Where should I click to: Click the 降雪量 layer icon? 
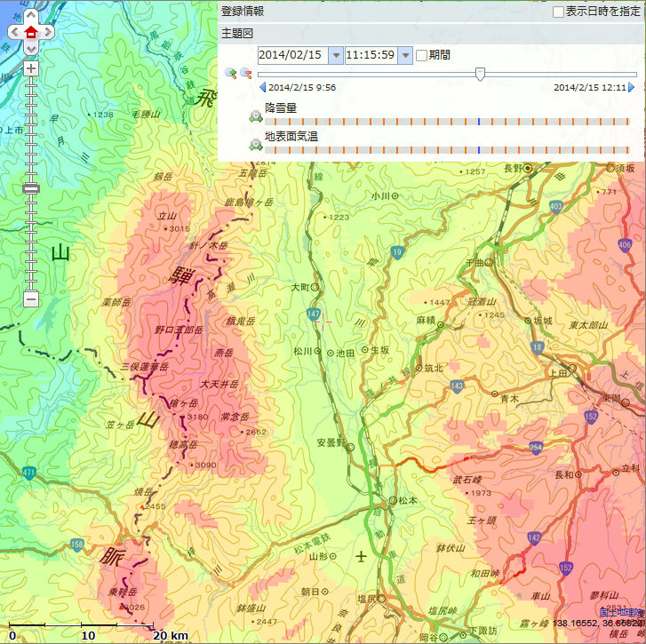click(x=256, y=116)
